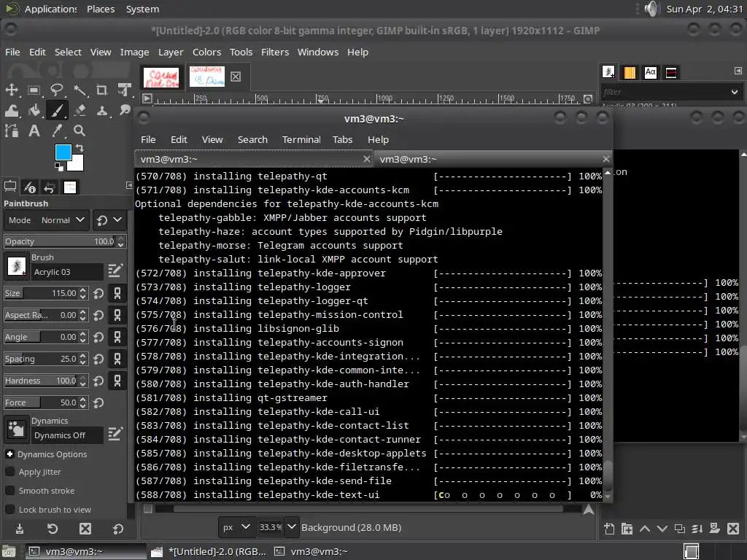
Task: Select the Zoom magnifier tool
Action: pyautogui.click(x=80, y=131)
